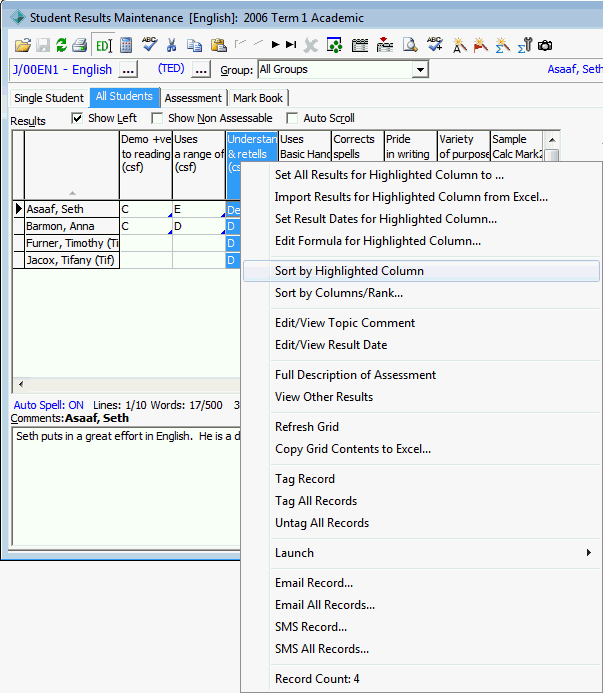Choose Copy Grid Contents to Excel
Screen dimensions: 603x693
422,449
